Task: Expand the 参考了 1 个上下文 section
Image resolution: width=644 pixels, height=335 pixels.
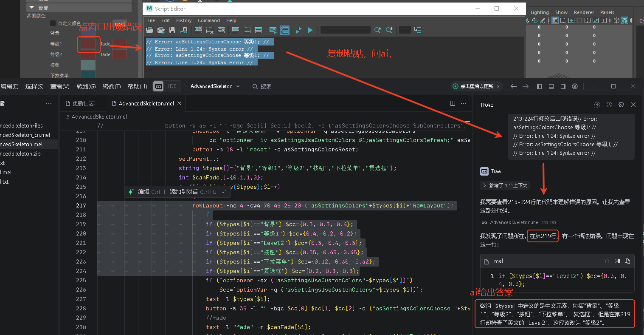Action: (505, 185)
